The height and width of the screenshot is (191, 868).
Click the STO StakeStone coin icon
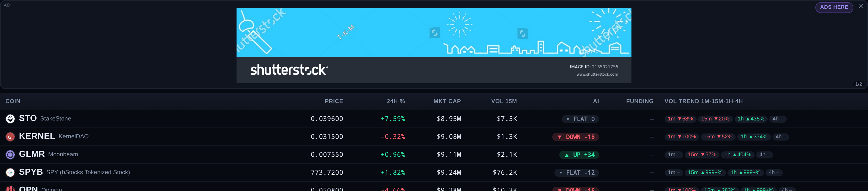(11, 119)
